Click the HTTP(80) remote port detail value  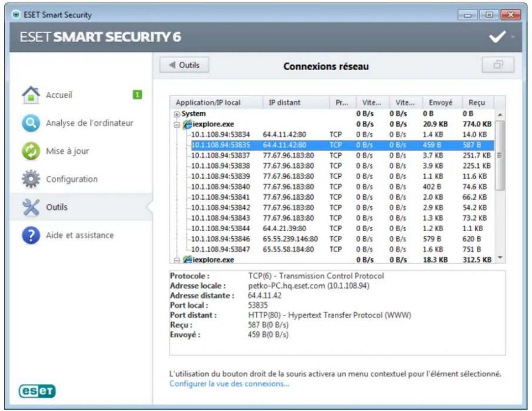[x=330, y=316]
